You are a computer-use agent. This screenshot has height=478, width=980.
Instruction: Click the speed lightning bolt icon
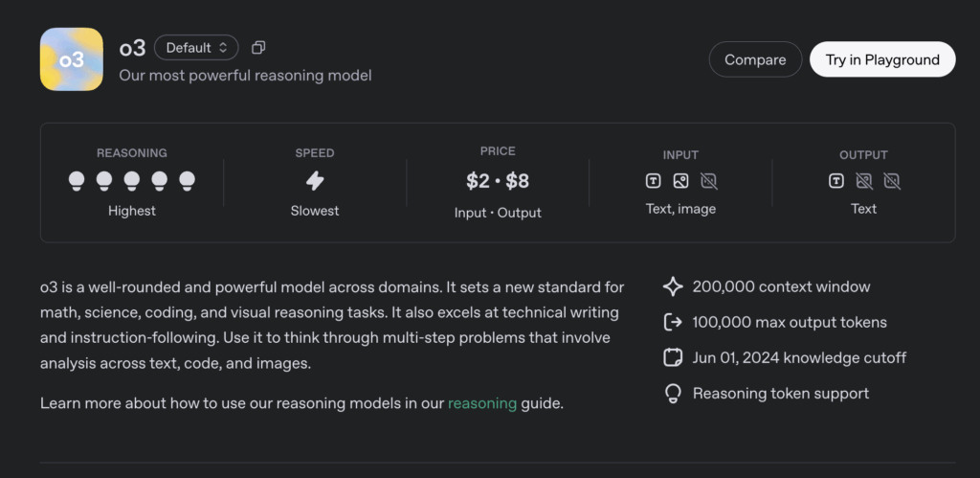pyautogui.click(x=315, y=181)
